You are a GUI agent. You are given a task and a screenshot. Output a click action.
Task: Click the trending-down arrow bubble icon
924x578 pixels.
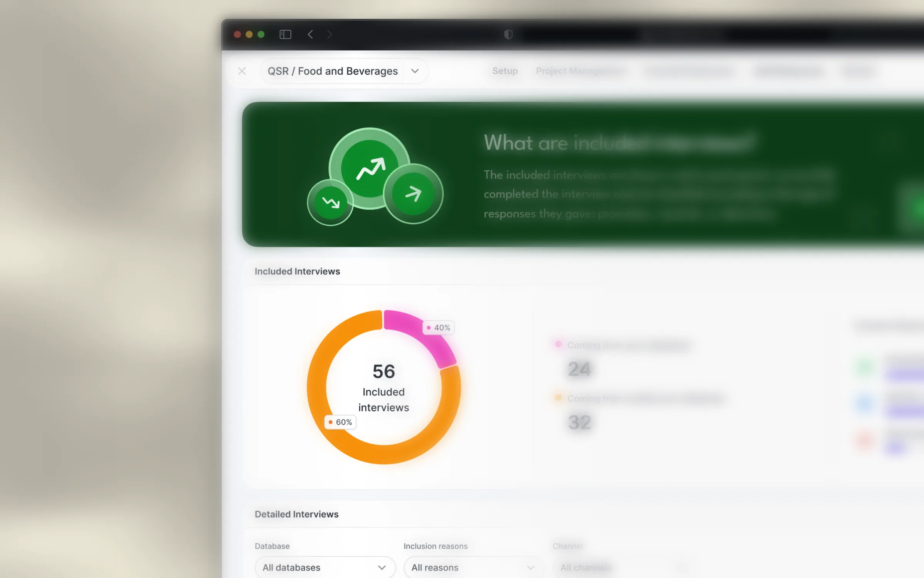click(330, 202)
